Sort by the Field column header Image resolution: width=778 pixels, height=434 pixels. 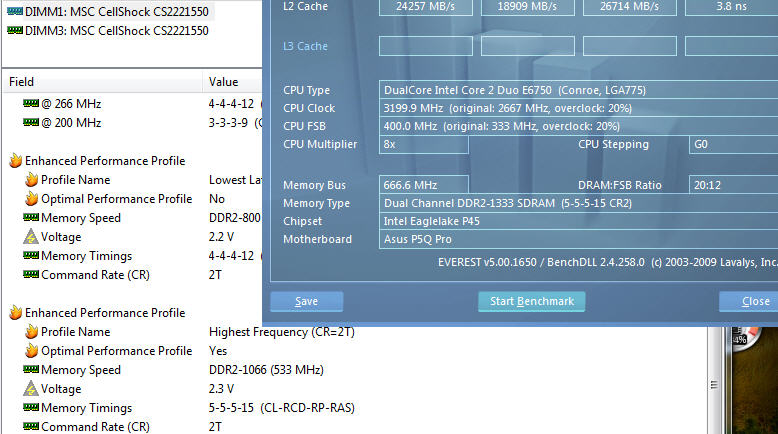(x=103, y=82)
